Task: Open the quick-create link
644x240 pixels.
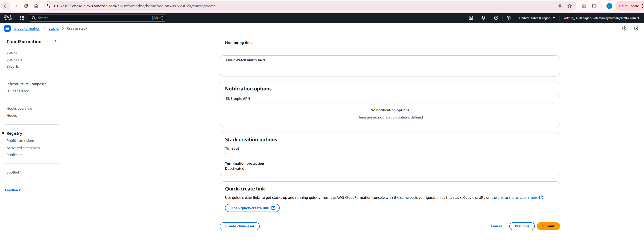Action: pos(252,208)
